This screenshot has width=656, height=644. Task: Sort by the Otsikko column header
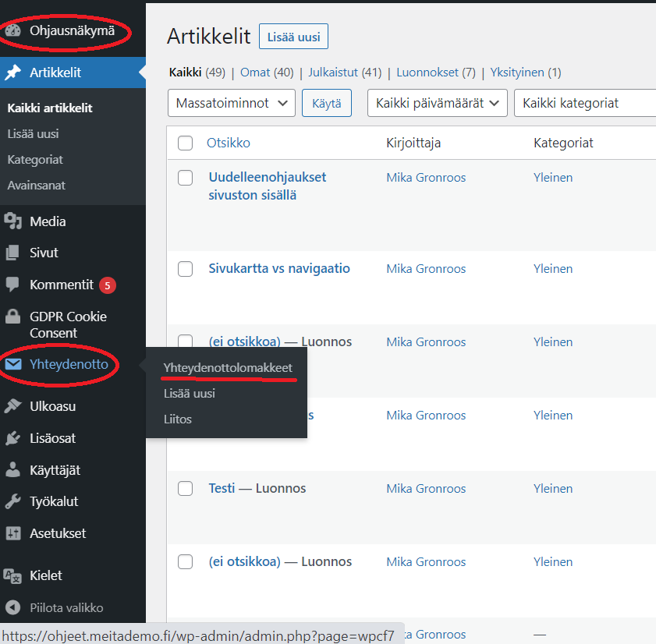point(229,143)
